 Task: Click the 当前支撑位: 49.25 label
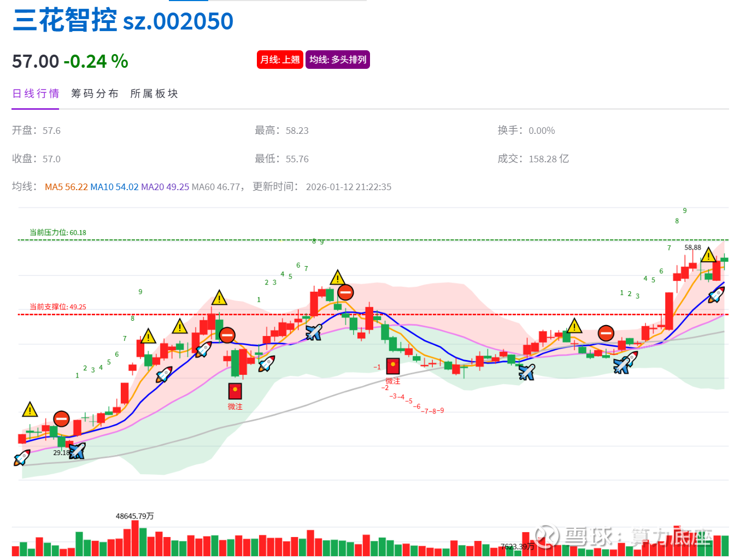[x=58, y=306]
